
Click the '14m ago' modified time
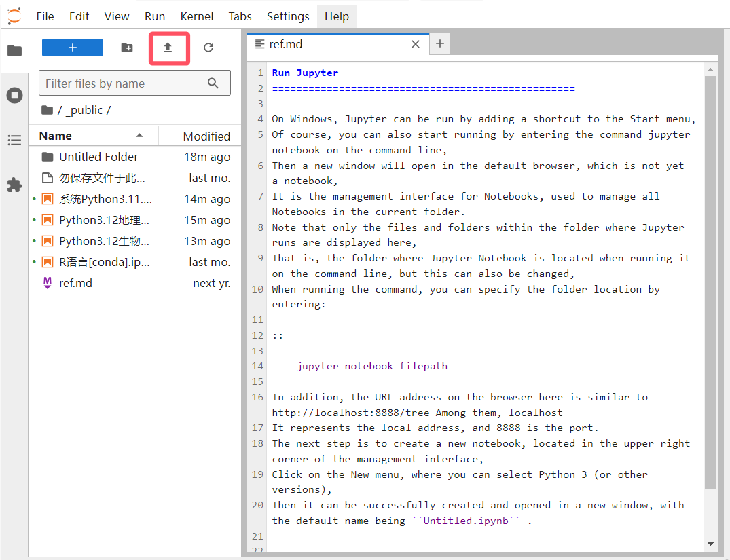(x=207, y=200)
